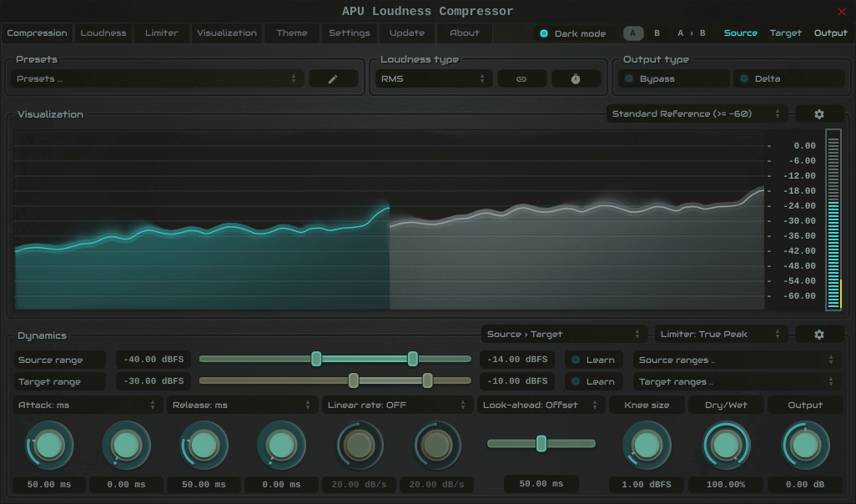This screenshot has height=504, width=856.
Task: Click the Knee size knob
Action: pyautogui.click(x=647, y=446)
